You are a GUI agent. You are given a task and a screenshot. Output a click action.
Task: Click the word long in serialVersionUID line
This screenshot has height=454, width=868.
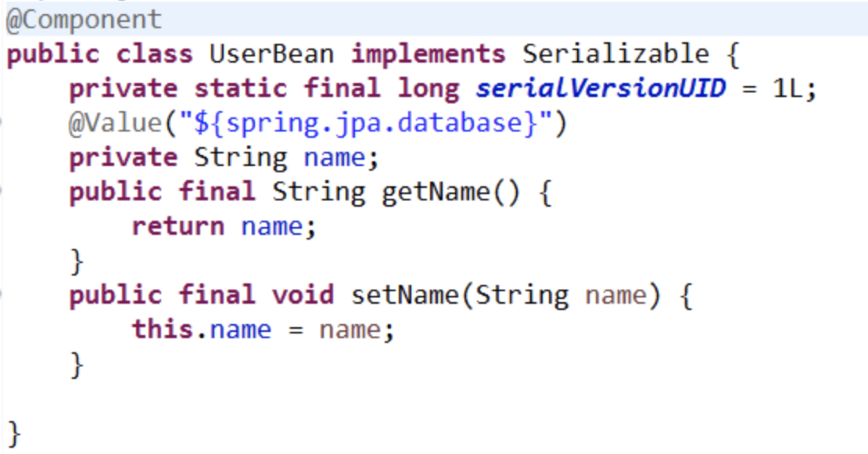(428, 88)
